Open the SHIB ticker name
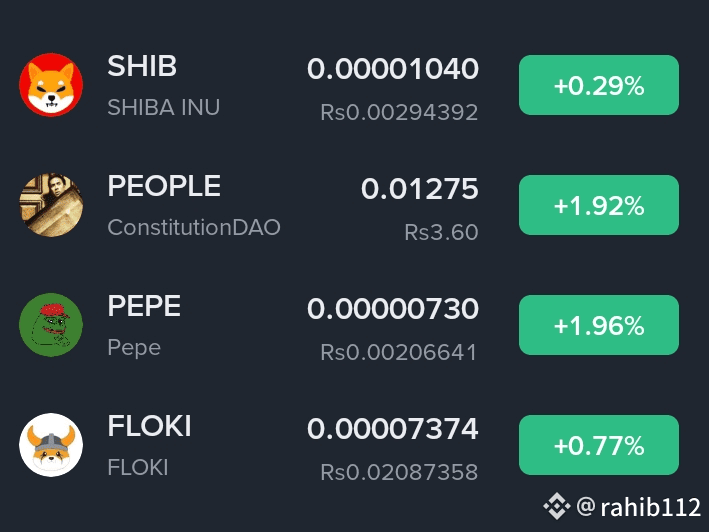 [142, 66]
